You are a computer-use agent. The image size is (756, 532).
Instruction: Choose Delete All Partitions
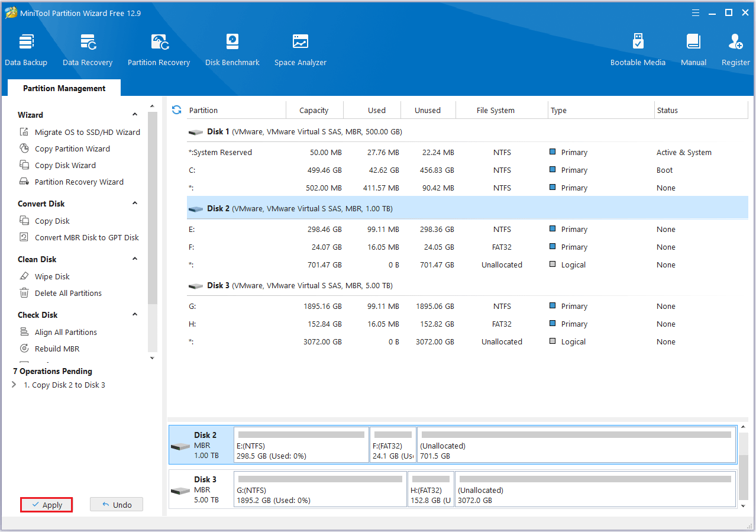click(68, 293)
